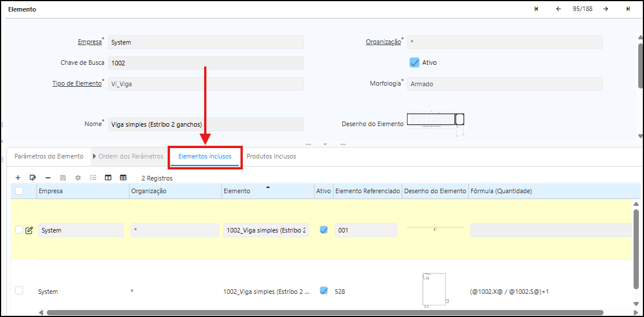Navigate to the previous record
Screen dimensions: 644x317
(558, 9)
